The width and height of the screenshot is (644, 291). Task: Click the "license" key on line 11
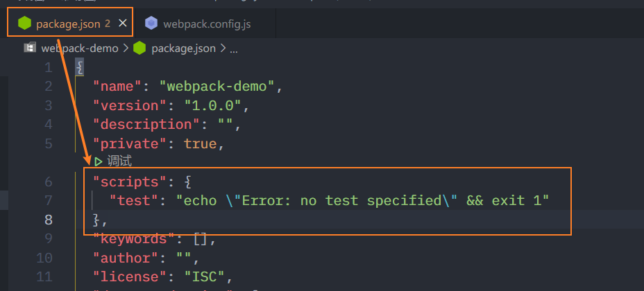click(x=130, y=277)
